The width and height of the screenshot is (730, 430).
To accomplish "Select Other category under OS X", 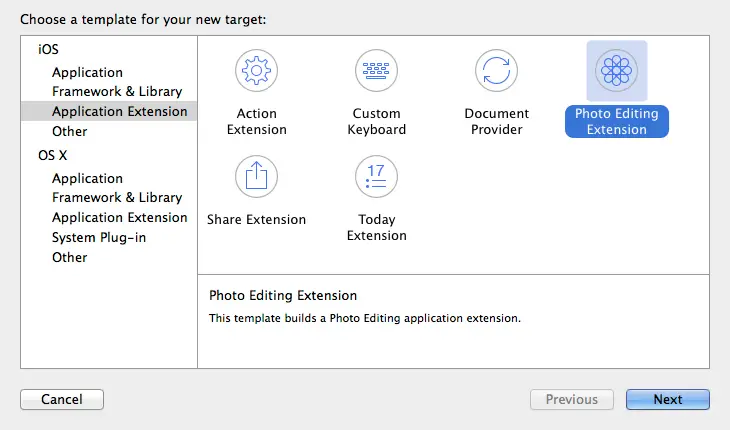I will click(x=69, y=257).
